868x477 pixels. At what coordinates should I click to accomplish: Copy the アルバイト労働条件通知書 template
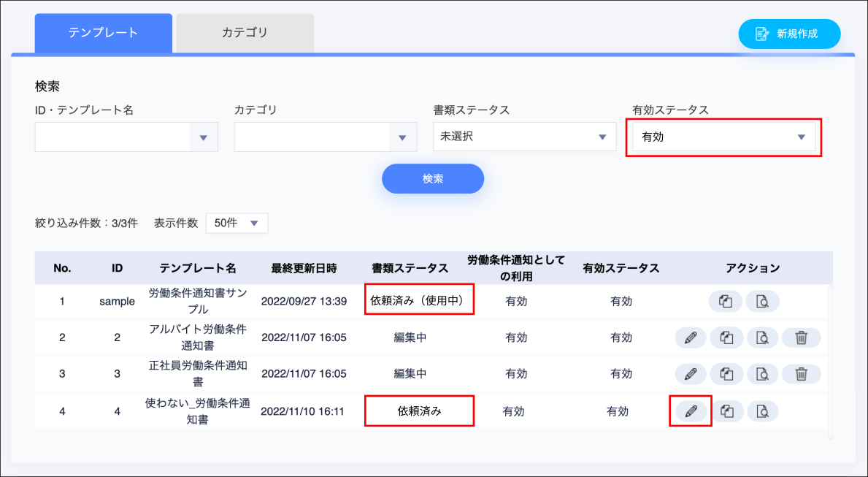tap(726, 337)
